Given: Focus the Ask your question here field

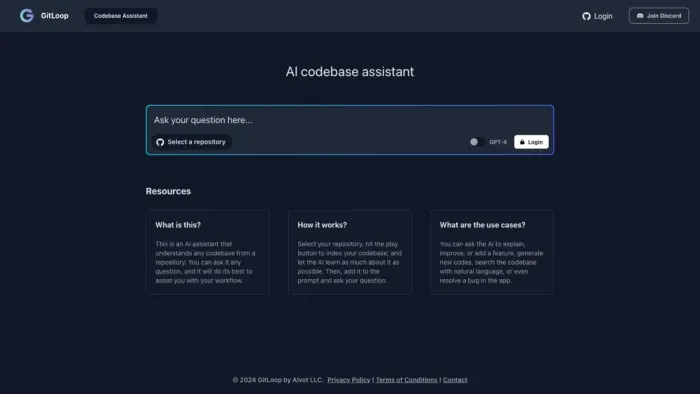Looking at the screenshot, I should 350,120.
